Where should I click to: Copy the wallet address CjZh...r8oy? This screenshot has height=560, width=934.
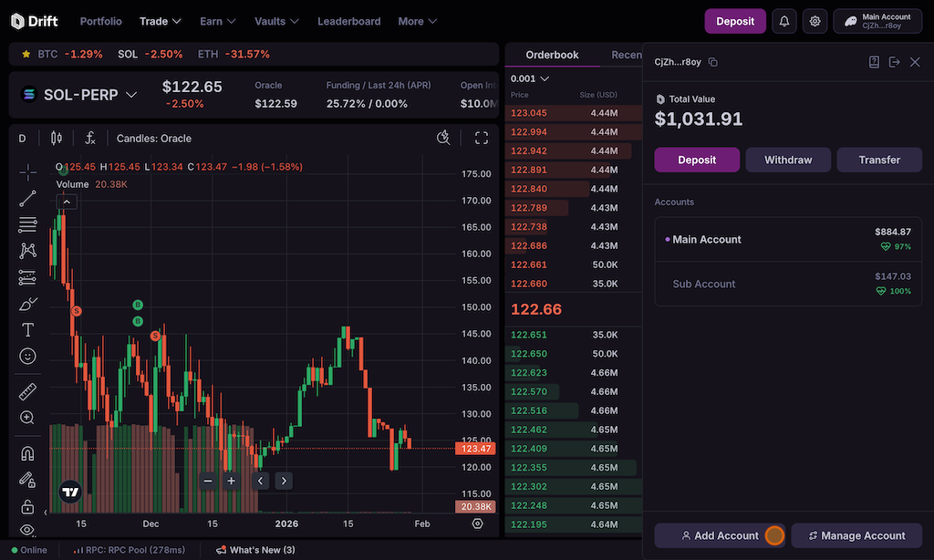coord(713,62)
